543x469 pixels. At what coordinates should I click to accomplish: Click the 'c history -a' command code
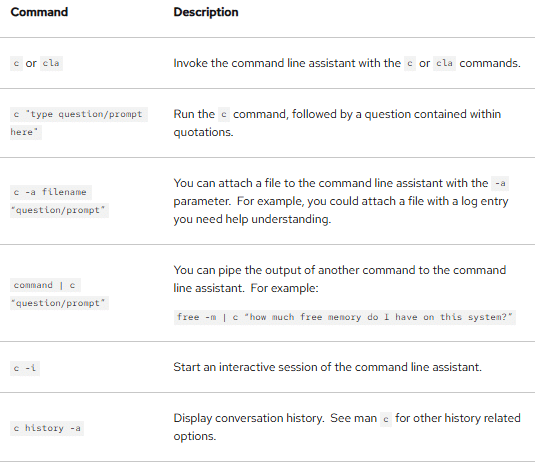point(47,428)
